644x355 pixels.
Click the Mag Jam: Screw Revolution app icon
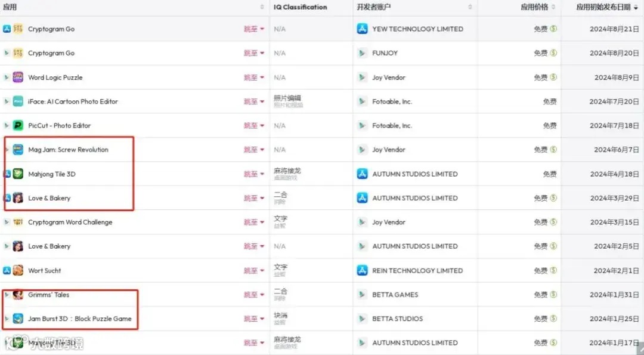tap(18, 150)
